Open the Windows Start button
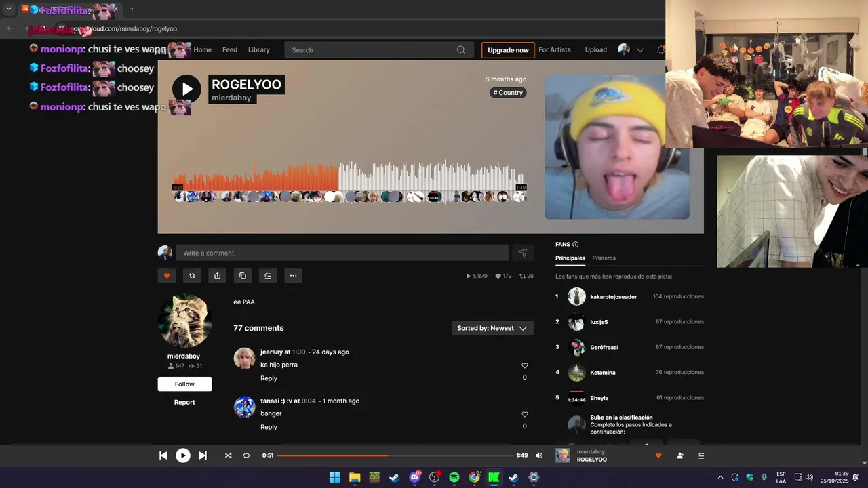The width and height of the screenshot is (868, 488). (x=335, y=477)
